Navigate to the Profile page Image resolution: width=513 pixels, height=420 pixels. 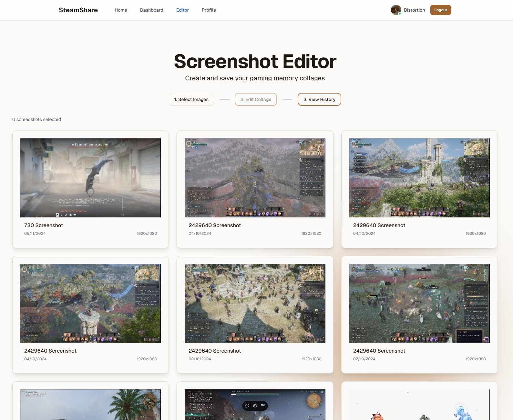[209, 10]
